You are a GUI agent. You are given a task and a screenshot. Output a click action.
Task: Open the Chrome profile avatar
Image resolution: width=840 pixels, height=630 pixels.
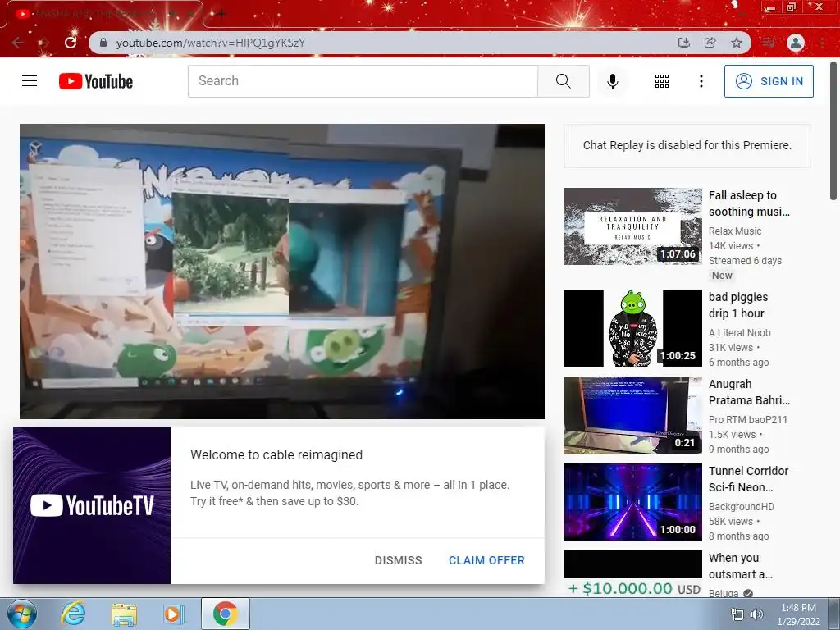coord(796,43)
